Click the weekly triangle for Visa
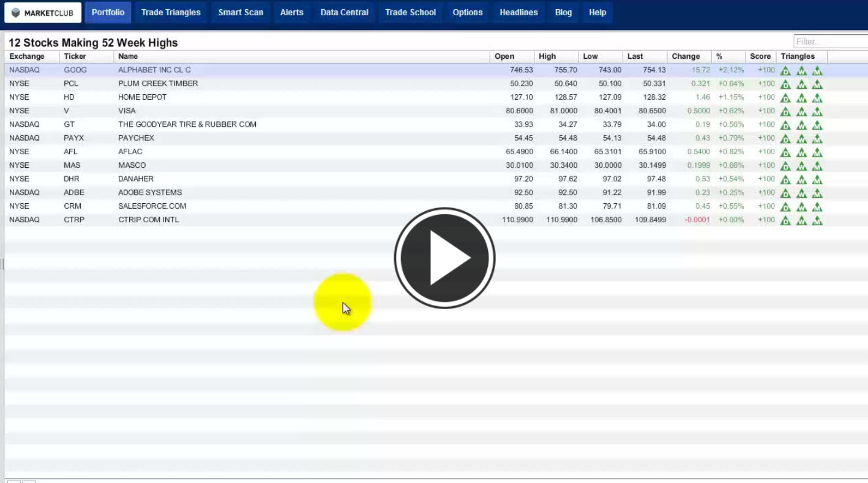 point(801,111)
